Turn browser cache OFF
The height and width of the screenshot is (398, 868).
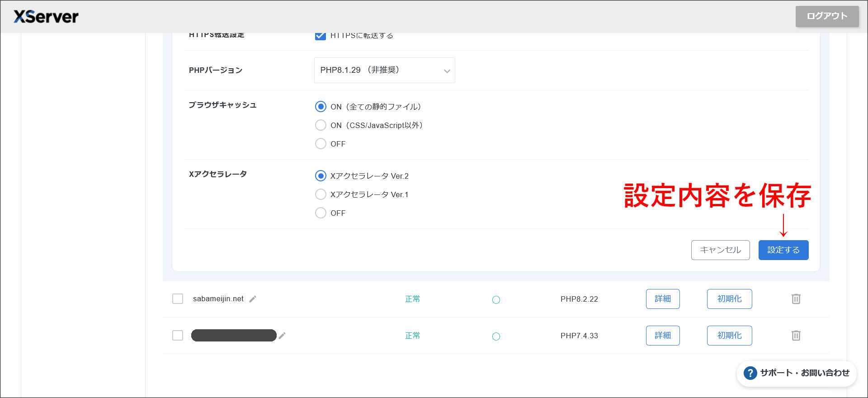click(321, 144)
